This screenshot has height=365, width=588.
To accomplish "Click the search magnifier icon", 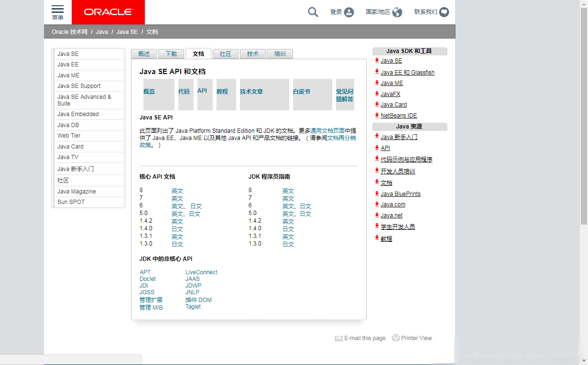I will pos(313,12).
